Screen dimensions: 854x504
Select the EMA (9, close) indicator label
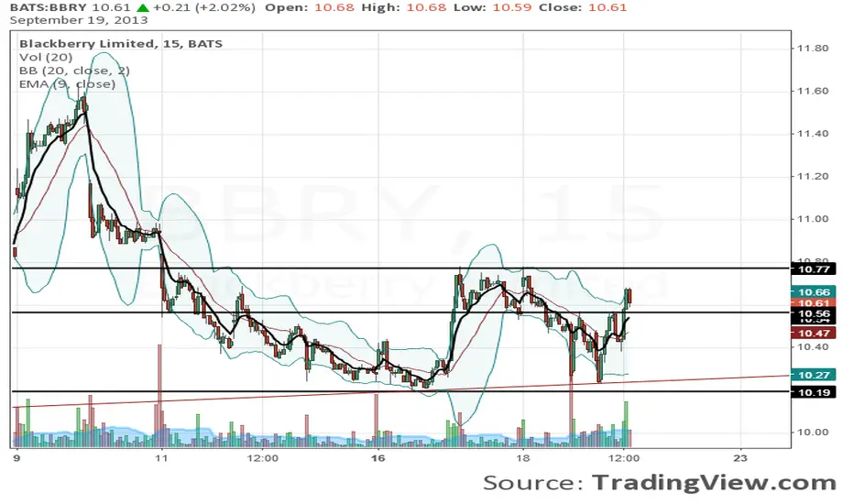coord(67,84)
